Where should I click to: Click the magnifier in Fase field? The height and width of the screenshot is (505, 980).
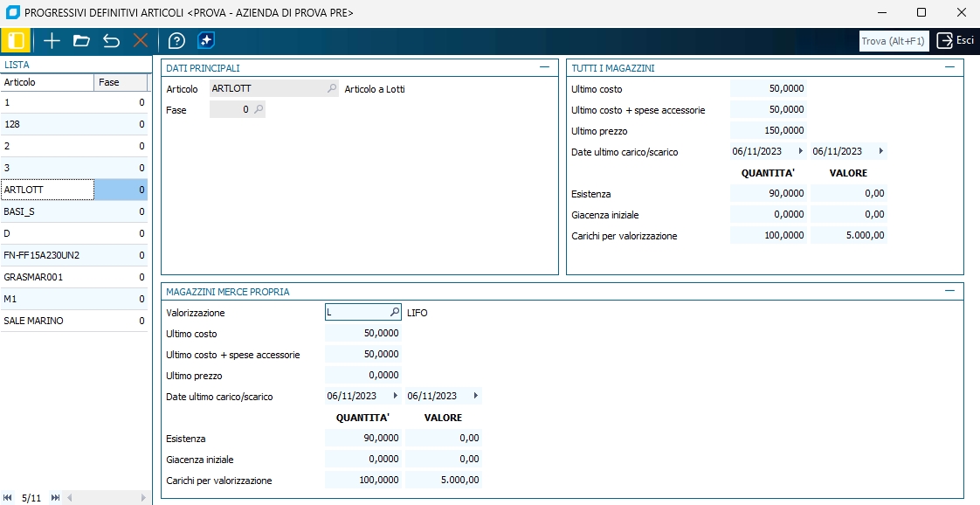(259, 109)
